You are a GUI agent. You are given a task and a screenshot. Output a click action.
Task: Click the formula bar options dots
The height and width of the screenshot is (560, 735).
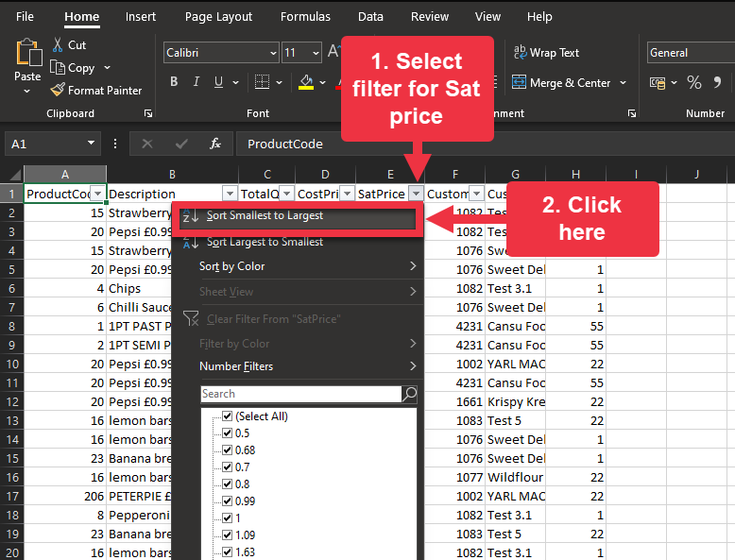[x=115, y=144]
